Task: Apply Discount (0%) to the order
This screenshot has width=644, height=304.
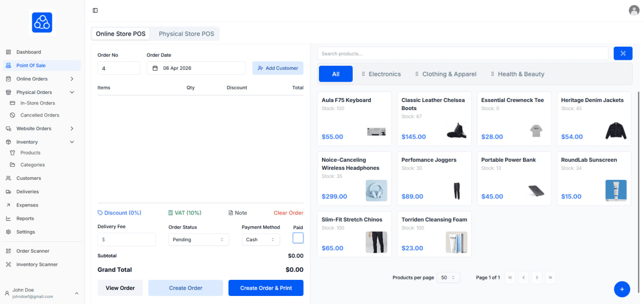Action: (119, 213)
